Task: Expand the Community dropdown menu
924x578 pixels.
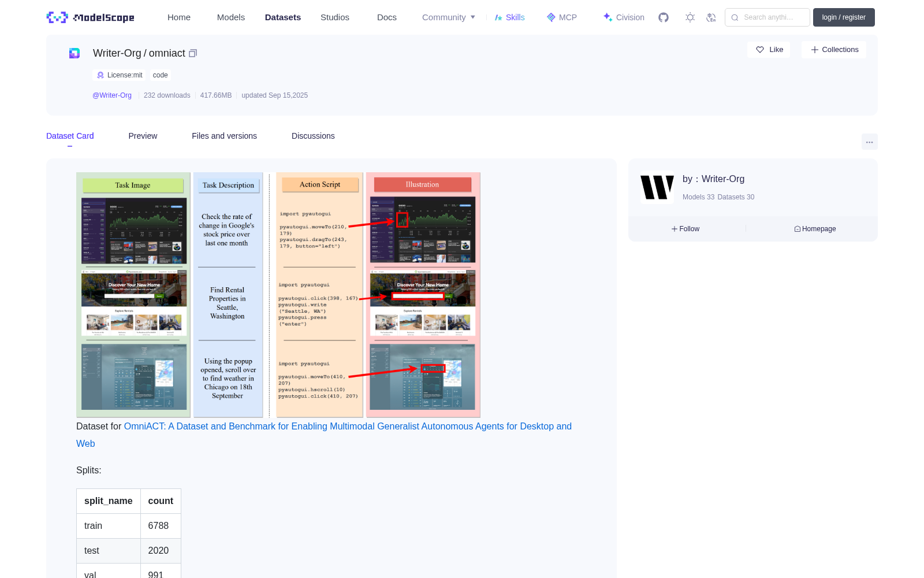Action: coord(449,17)
